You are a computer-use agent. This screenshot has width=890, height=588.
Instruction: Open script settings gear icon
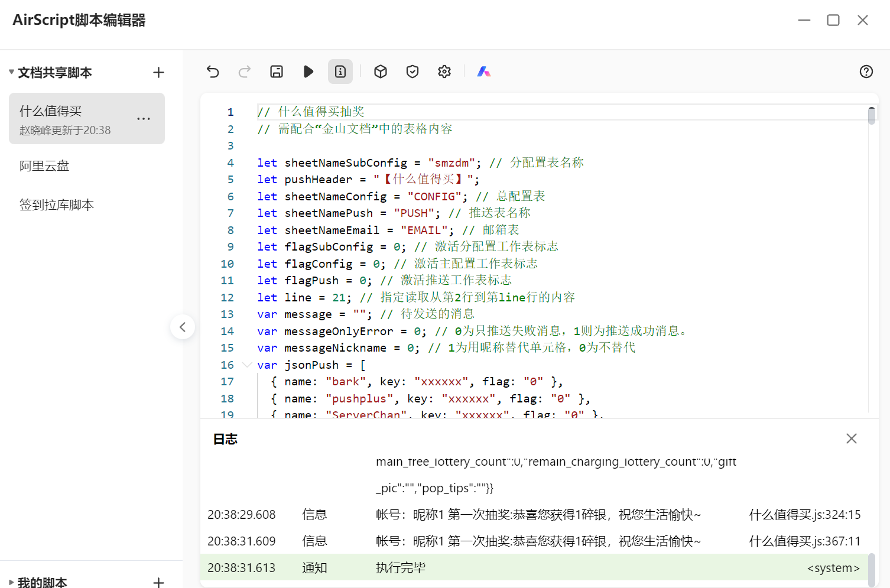[x=444, y=72]
